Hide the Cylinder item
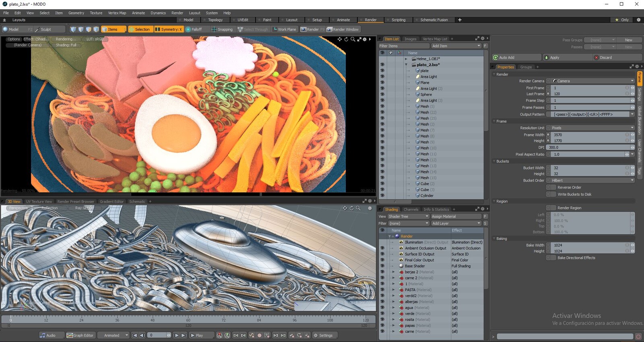This screenshot has height=342, width=644. (x=382, y=196)
